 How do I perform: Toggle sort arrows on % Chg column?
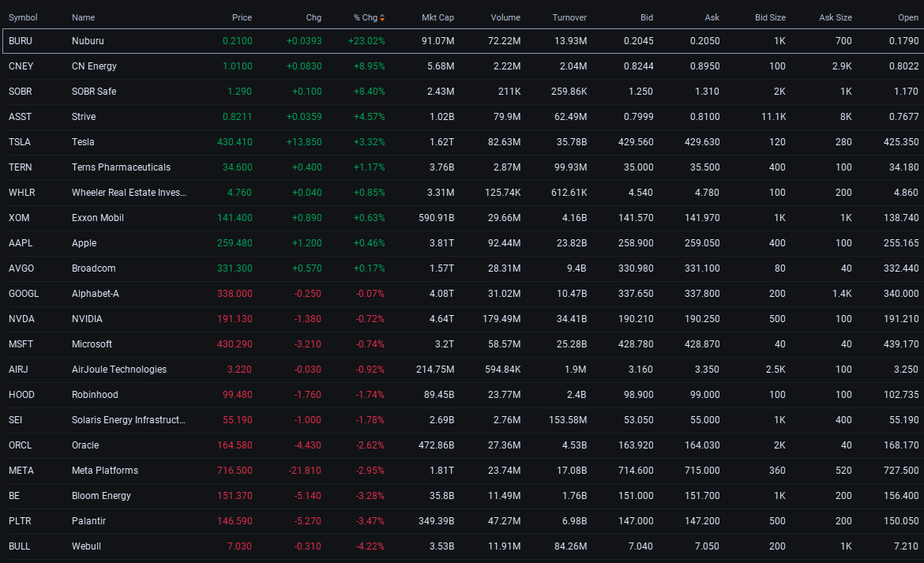[382, 17]
